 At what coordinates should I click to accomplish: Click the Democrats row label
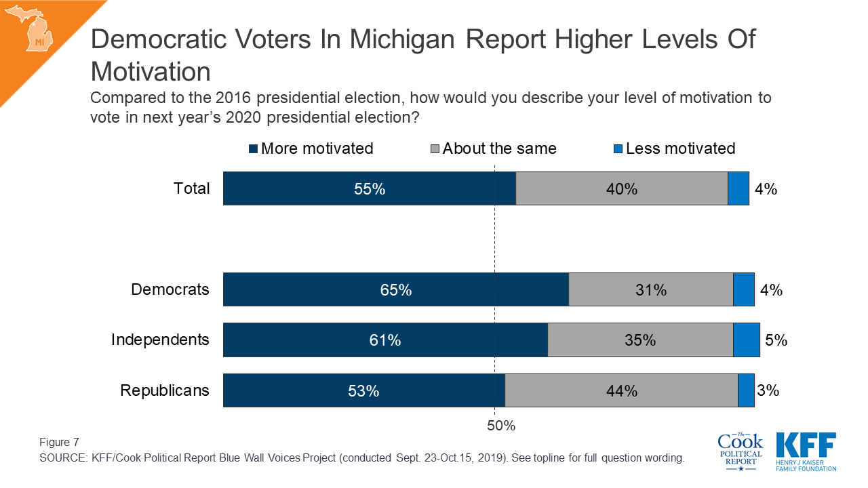170,289
